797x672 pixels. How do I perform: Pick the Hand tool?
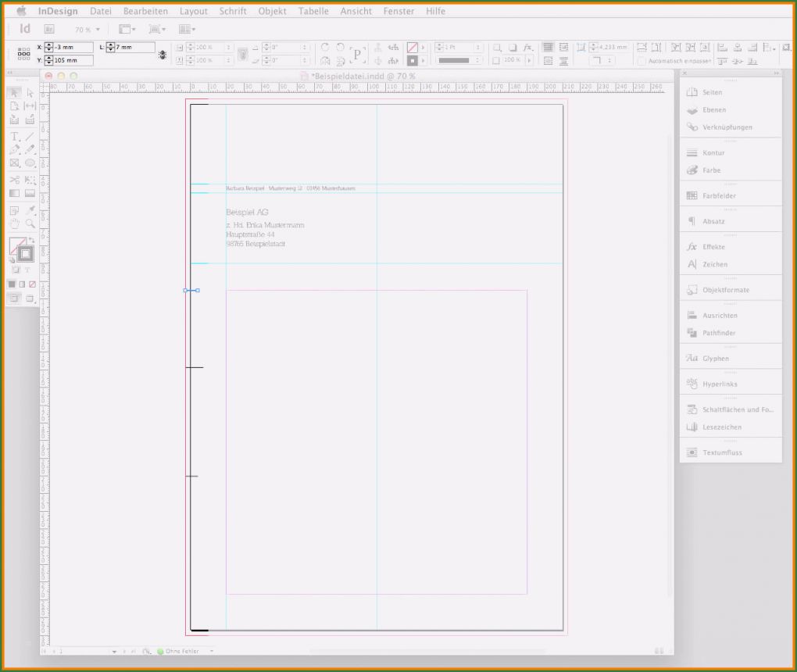[13, 223]
